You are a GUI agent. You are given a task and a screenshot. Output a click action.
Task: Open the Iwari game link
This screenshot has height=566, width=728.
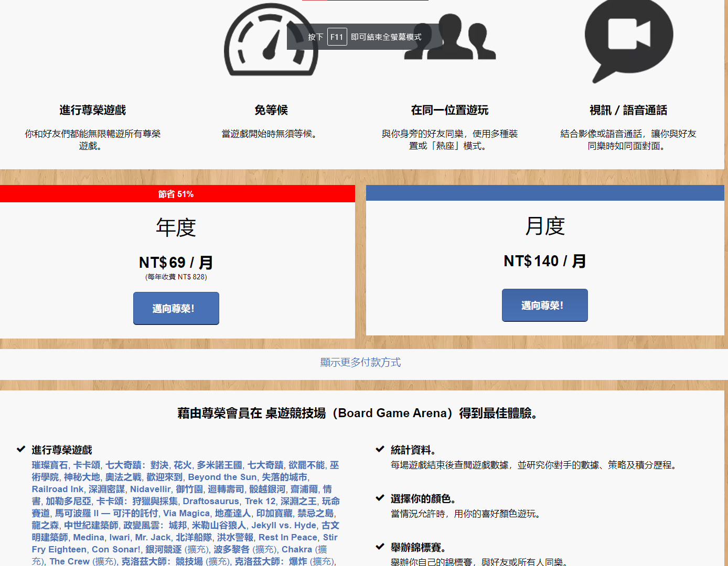(120, 537)
